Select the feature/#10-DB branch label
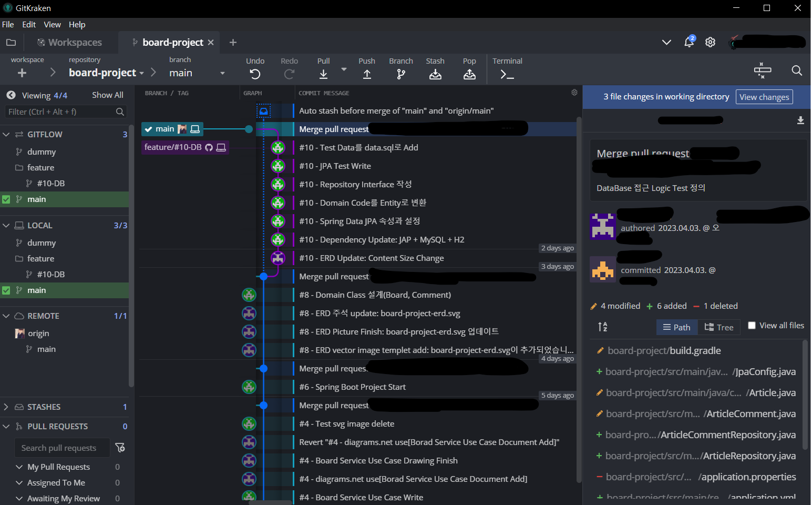 pyautogui.click(x=185, y=147)
